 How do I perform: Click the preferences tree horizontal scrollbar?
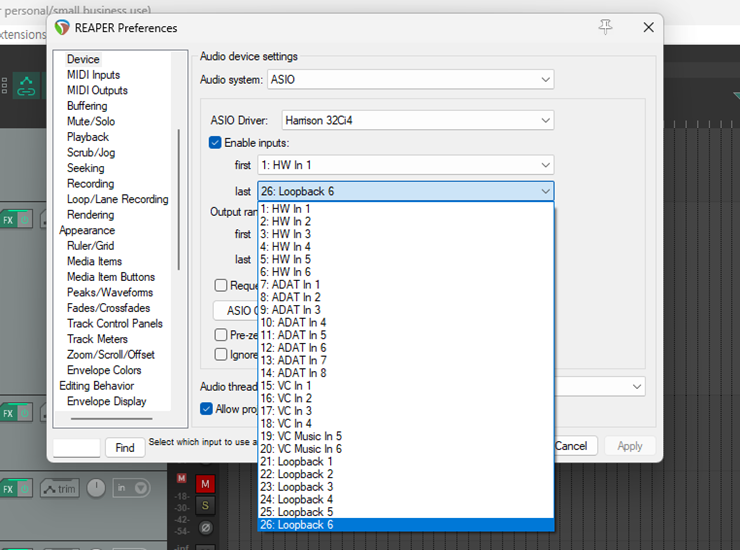[112, 418]
